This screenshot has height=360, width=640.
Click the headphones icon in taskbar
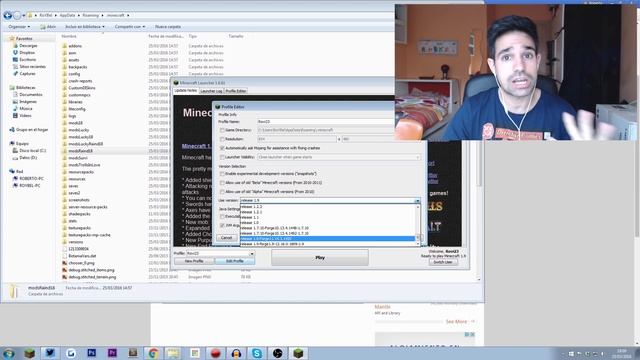tap(236, 353)
